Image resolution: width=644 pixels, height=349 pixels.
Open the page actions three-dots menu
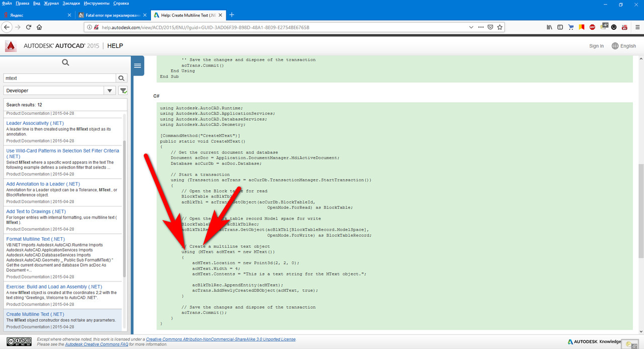pyautogui.click(x=481, y=27)
